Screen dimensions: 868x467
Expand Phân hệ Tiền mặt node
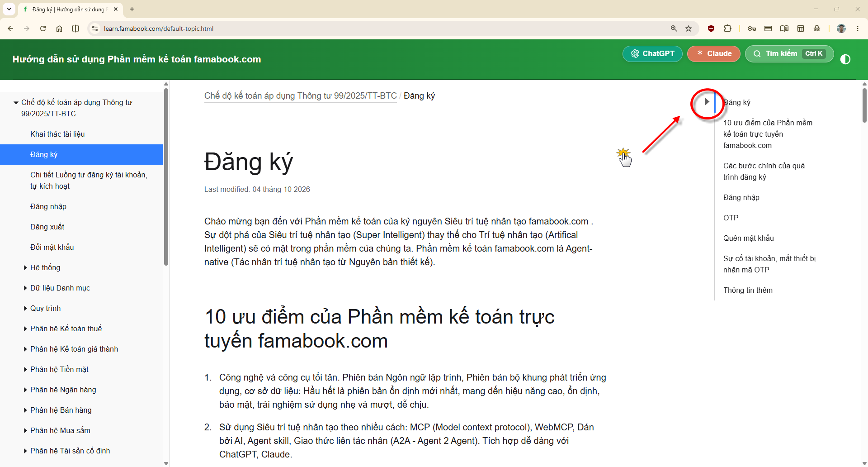25,370
